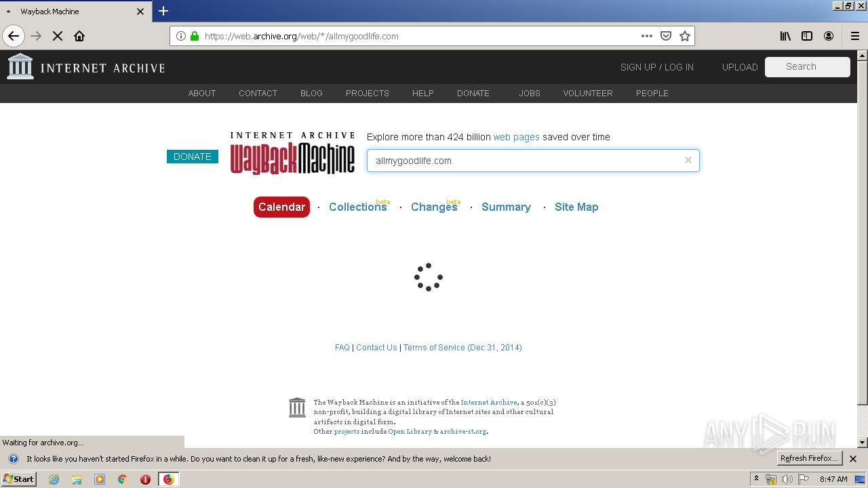
Task: Click the scrollbar down arrow
Action: click(863, 443)
